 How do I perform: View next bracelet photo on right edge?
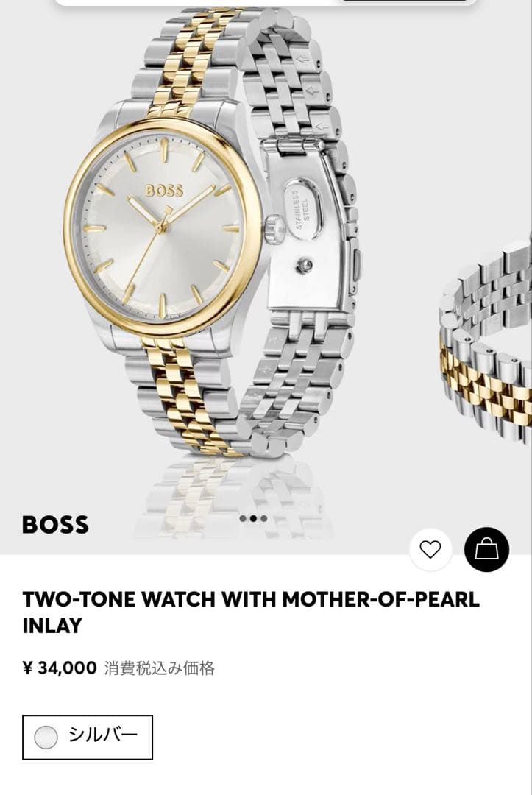coord(486,344)
